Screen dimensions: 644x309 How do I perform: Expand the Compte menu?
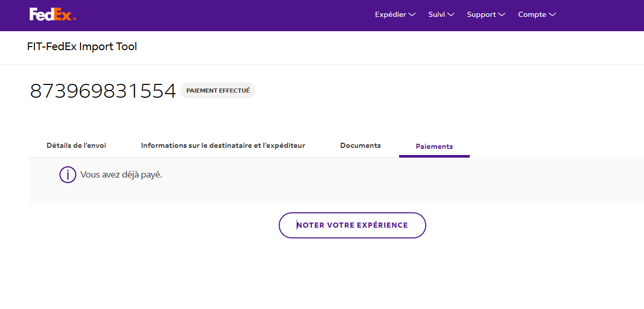point(537,14)
